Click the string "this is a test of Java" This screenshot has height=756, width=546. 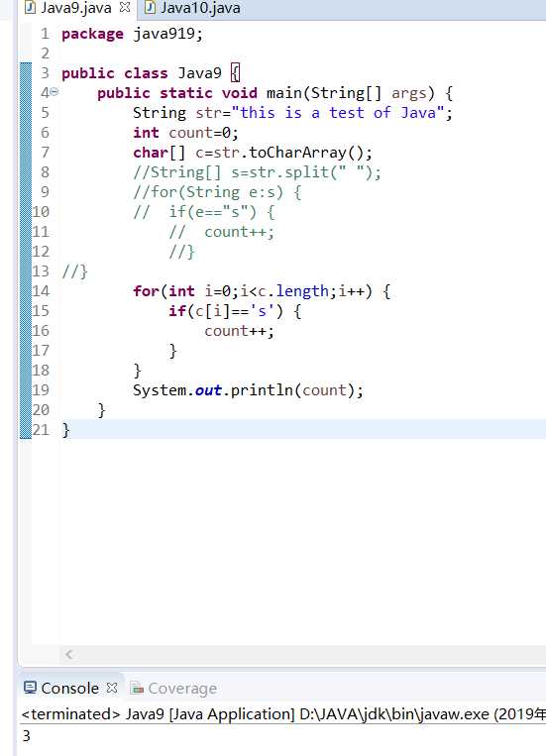tap(338, 113)
